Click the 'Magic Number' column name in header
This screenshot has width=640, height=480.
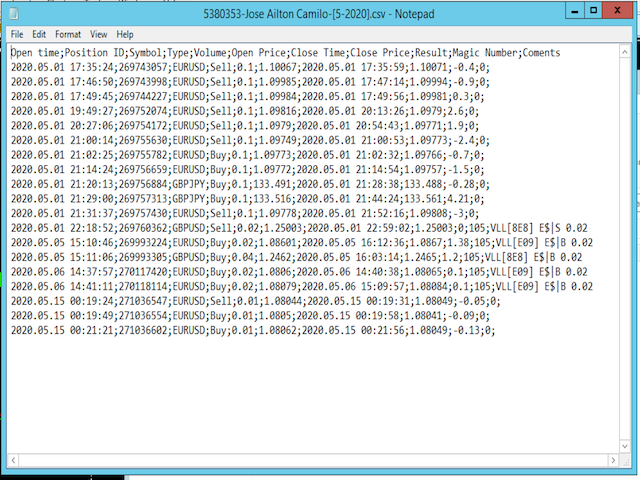click(x=485, y=53)
